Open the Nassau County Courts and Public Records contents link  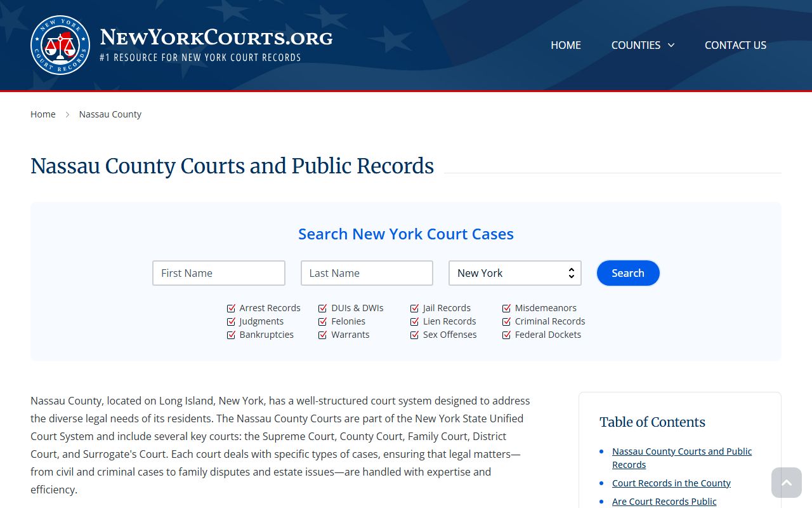682,458
